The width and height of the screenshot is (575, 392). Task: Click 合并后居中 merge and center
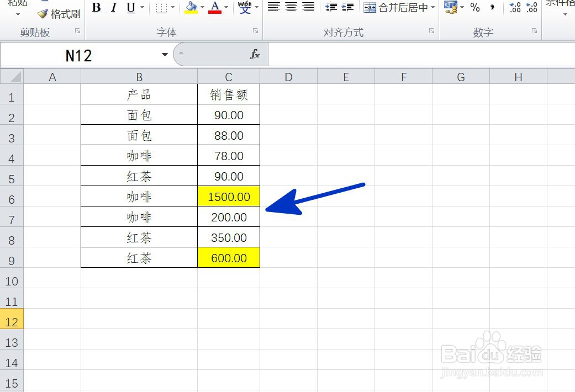(x=395, y=7)
